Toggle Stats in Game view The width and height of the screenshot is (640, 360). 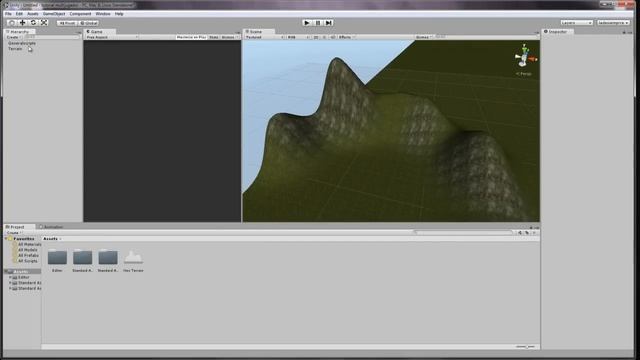point(213,37)
